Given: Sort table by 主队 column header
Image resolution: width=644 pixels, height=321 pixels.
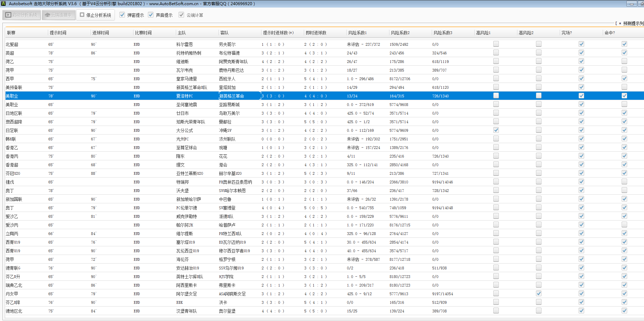Looking at the screenshot, I should pos(182,33).
